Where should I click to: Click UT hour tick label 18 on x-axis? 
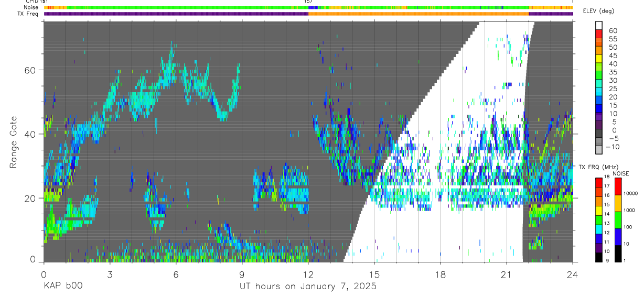(441, 274)
